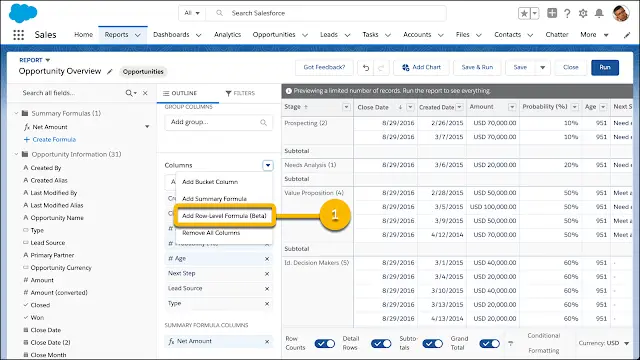The width and height of the screenshot is (640, 360).
Task: Click the Close report button
Action: (x=571, y=67)
